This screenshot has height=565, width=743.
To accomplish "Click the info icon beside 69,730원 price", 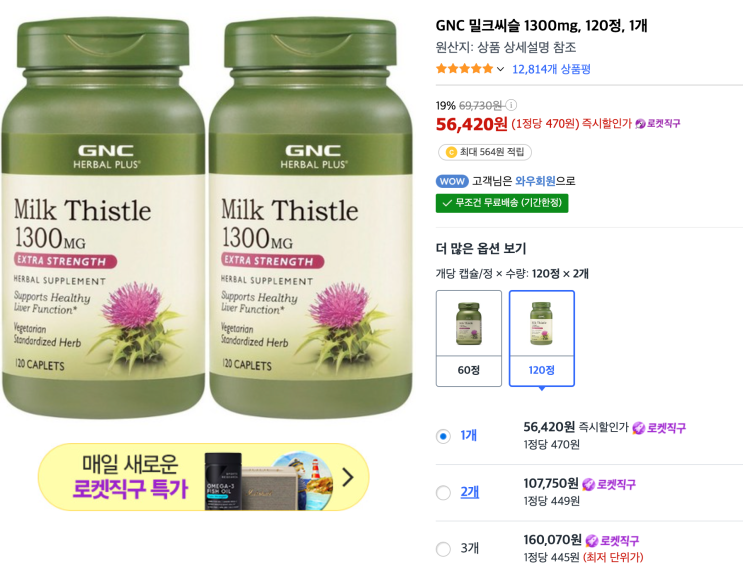I will pyautogui.click(x=511, y=105).
